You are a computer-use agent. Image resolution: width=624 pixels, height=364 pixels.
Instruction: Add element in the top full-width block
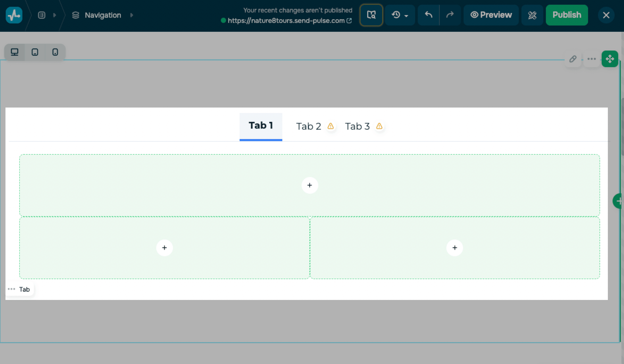pos(310,185)
